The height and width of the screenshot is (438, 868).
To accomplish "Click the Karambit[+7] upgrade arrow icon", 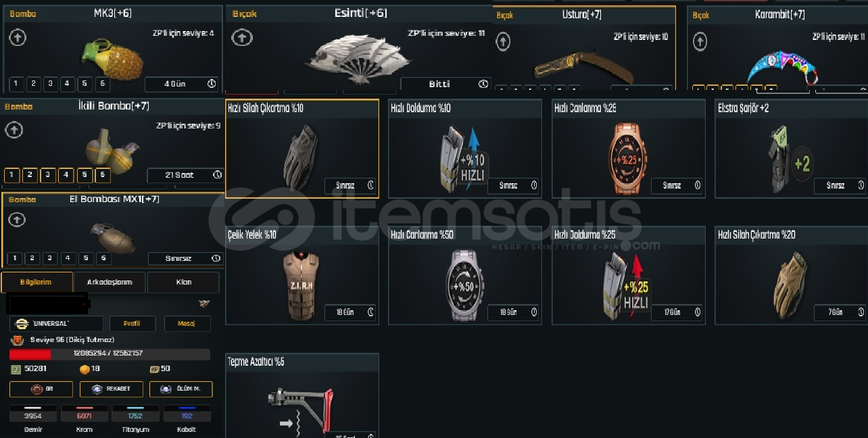I will click(x=700, y=42).
